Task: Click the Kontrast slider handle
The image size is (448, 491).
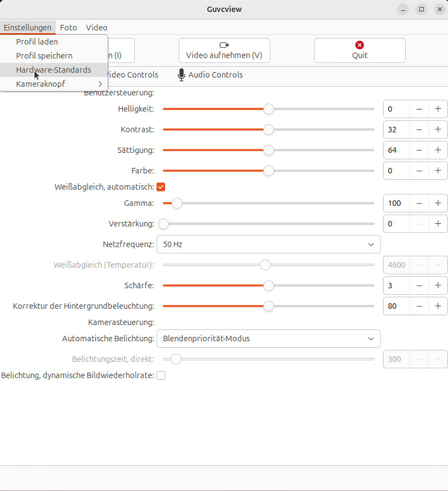Action: (x=269, y=129)
